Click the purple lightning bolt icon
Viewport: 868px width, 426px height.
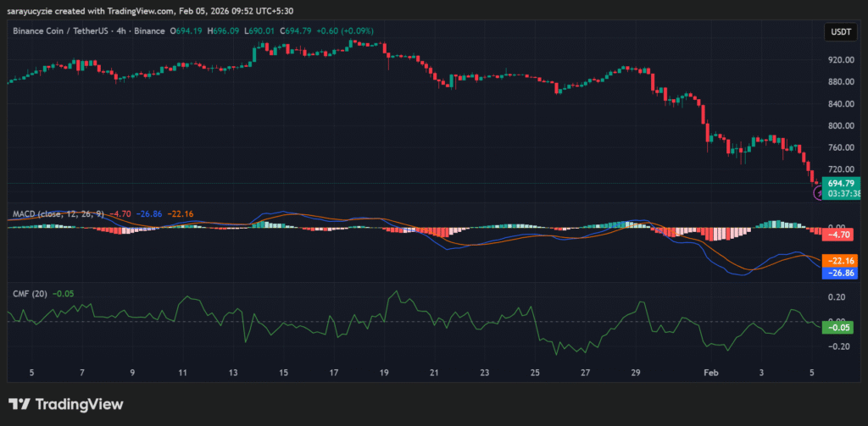click(819, 193)
